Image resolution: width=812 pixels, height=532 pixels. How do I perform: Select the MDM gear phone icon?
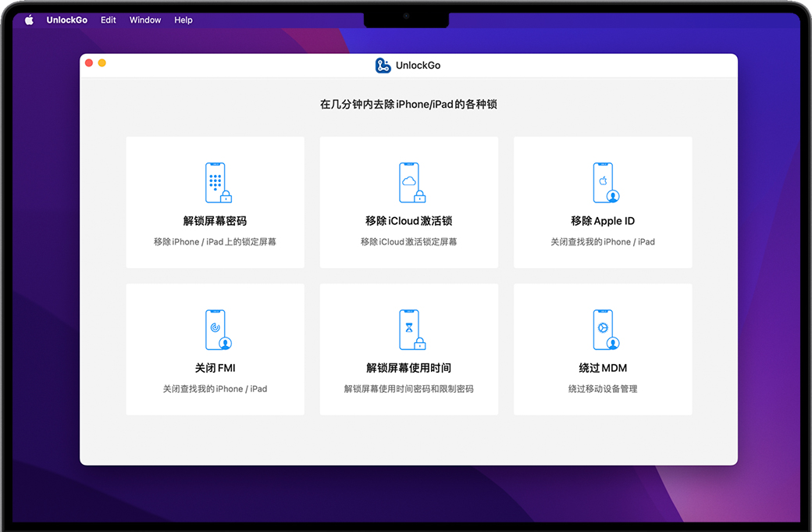[x=604, y=330]
